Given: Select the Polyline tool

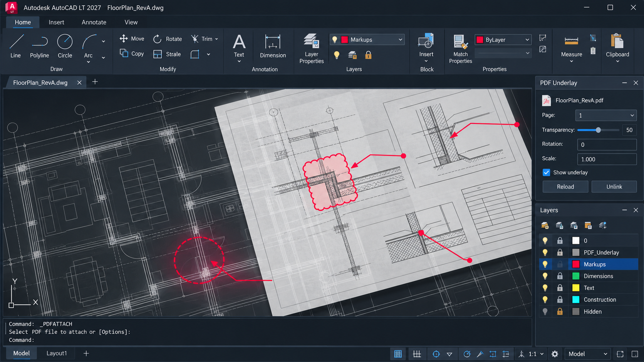Looking at the screenshot, I should click(x=39, y=46).
